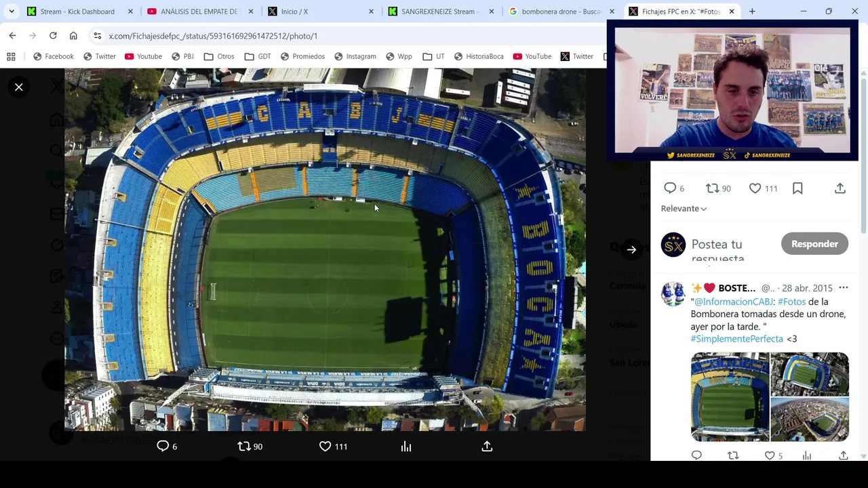Open Instagram bookmark
The image size is (868, 488).
coord(355,56)
